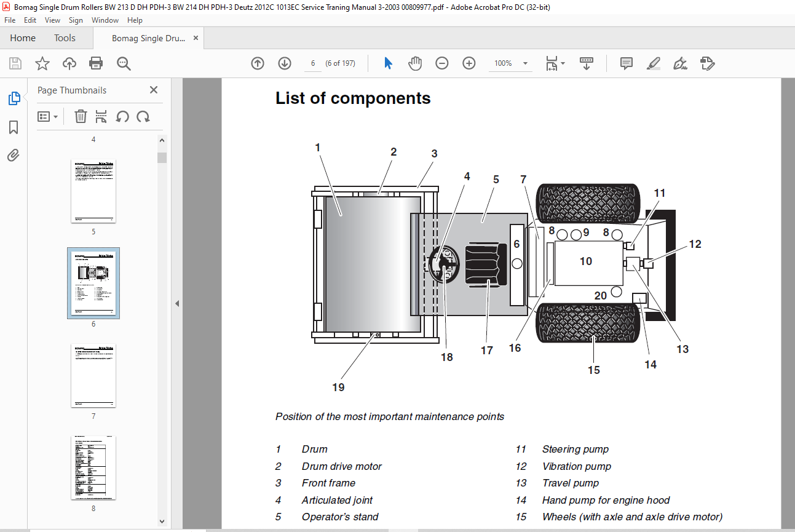Switch to the Tools tab
Image resolution: width=795 pixels, height=532 pixels.
point(65,38)
